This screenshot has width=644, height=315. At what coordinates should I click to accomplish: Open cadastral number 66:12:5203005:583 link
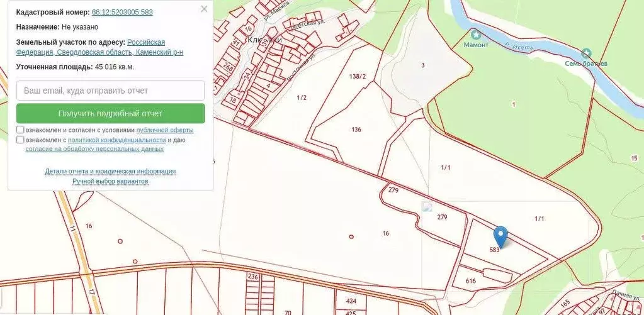pyautogui.click(x=122, y=13)
